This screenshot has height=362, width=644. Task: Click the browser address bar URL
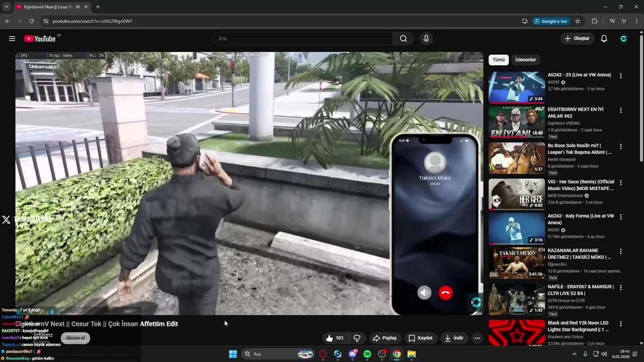pyautogui.click(x=93, y=21)
